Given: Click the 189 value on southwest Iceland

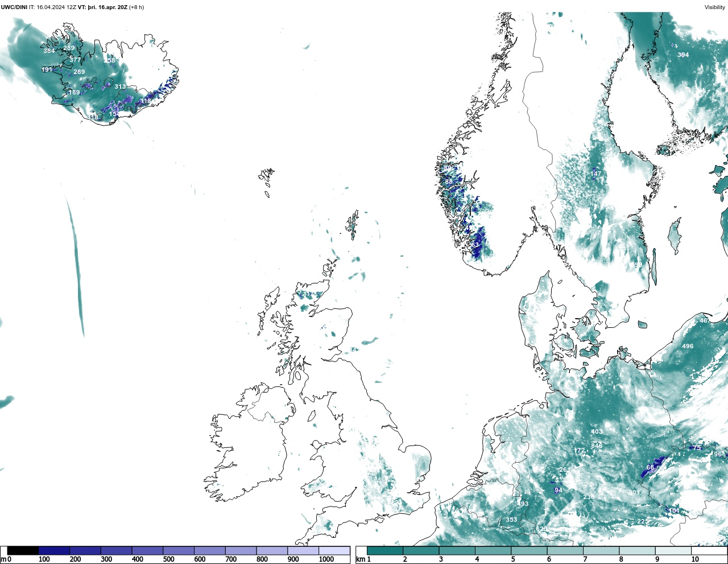Looking at the screenshot, I should [74, 92].
